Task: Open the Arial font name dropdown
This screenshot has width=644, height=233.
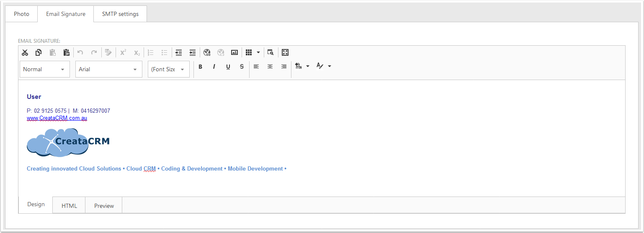Action: click(x=109, y=69)
